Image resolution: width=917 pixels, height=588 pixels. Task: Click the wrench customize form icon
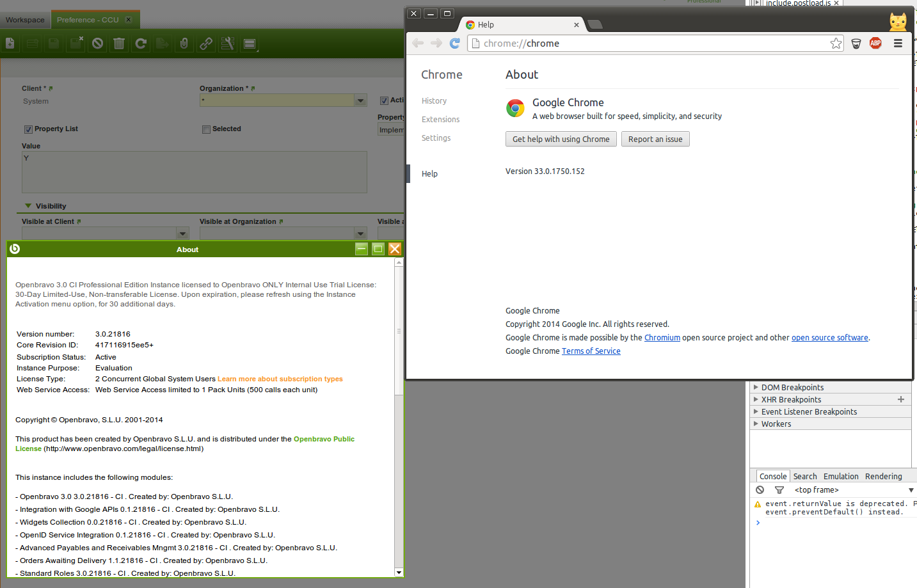coord(227,44)
